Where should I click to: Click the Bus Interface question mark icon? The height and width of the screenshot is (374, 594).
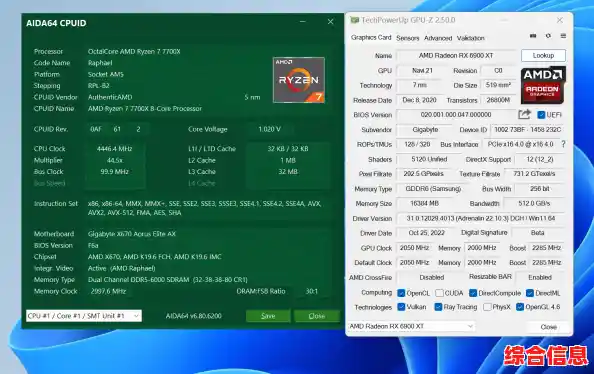point(564,144)
